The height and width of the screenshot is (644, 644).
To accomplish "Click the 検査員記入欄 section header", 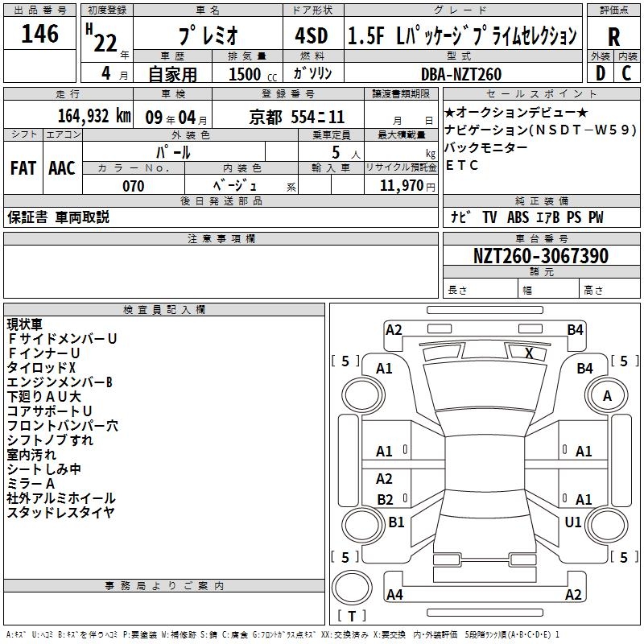I will (x=164, y=310).
